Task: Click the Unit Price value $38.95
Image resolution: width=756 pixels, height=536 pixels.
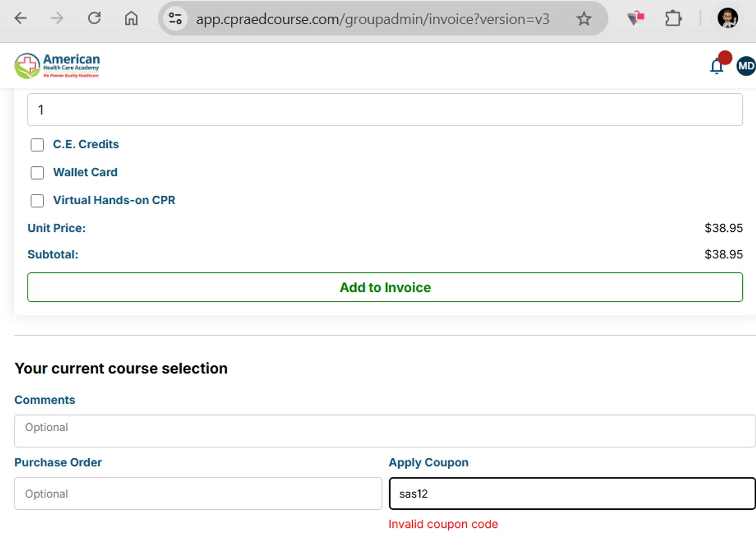Action: (724, 228)
